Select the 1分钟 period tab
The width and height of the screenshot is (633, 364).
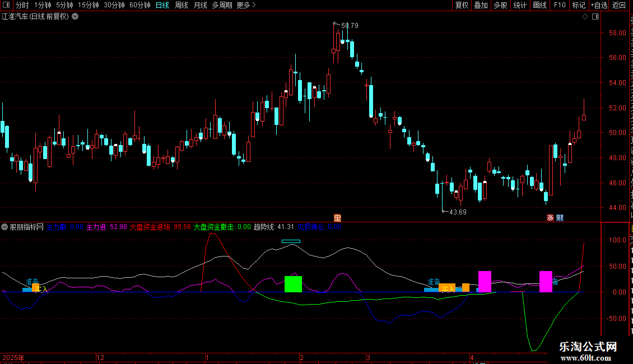click(43, 5)
